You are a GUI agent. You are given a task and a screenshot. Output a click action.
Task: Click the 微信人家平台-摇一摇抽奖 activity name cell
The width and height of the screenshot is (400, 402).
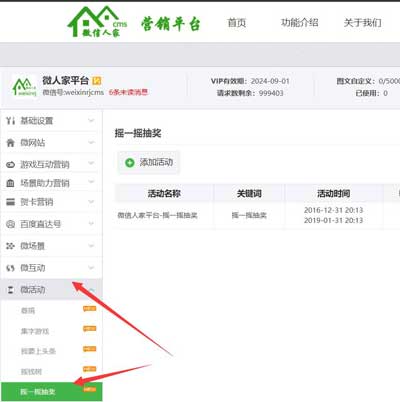coord(157,215)
